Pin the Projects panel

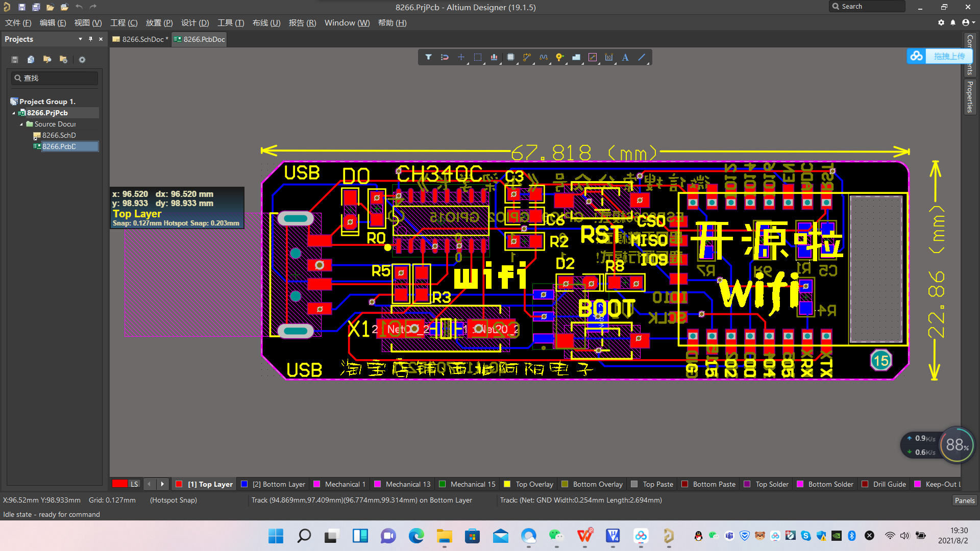pos(90,39)
